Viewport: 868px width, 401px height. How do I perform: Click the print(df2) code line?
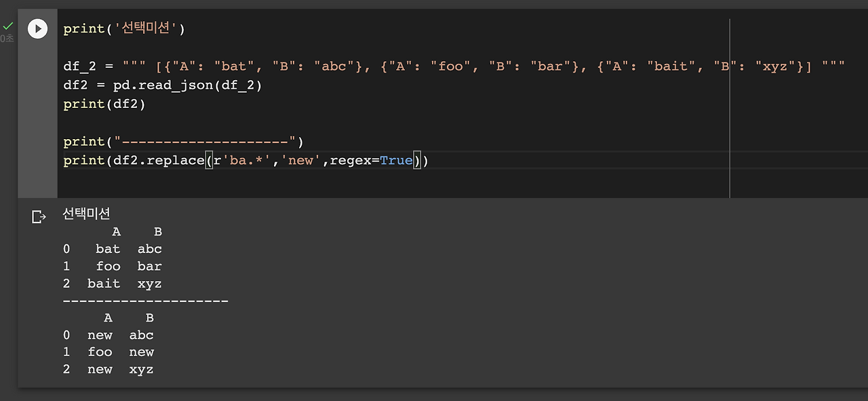click(104, 104)
